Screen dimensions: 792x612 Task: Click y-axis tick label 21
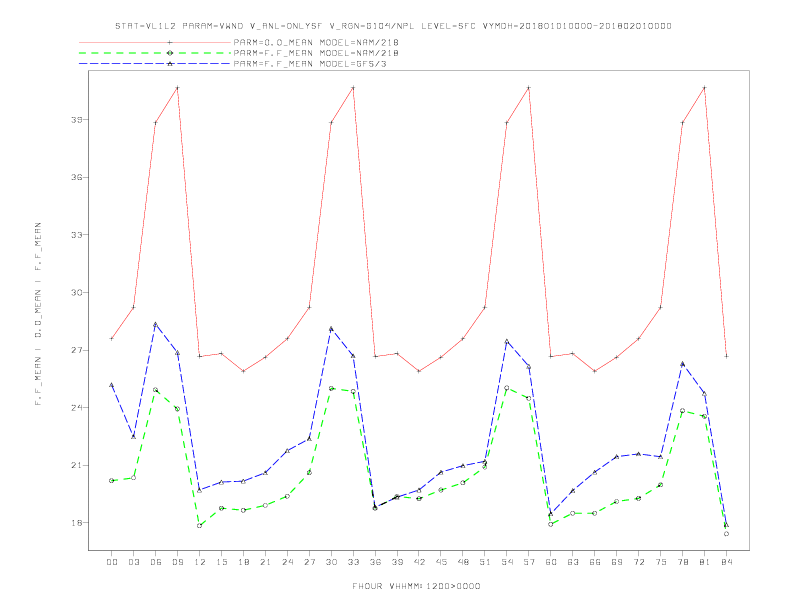coord(77,465)
